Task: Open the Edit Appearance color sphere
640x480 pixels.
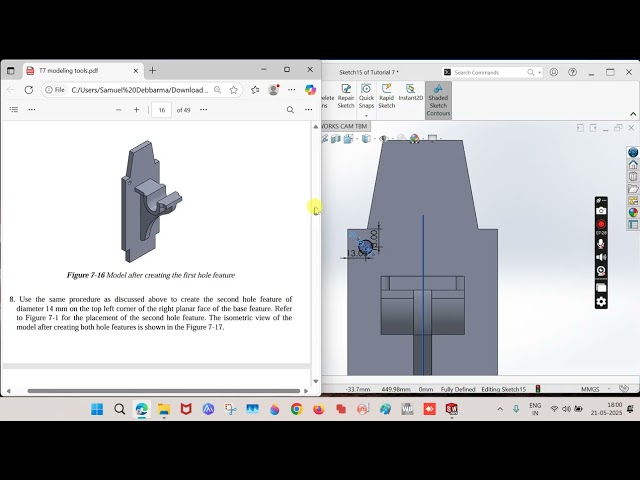Action: (414, 138)
